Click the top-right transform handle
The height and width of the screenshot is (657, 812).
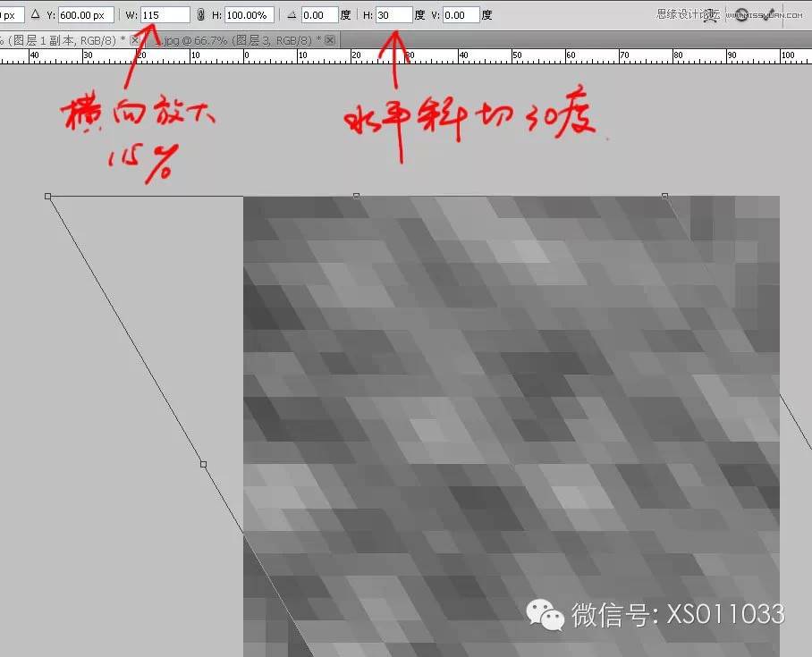[x=665, y=197]
